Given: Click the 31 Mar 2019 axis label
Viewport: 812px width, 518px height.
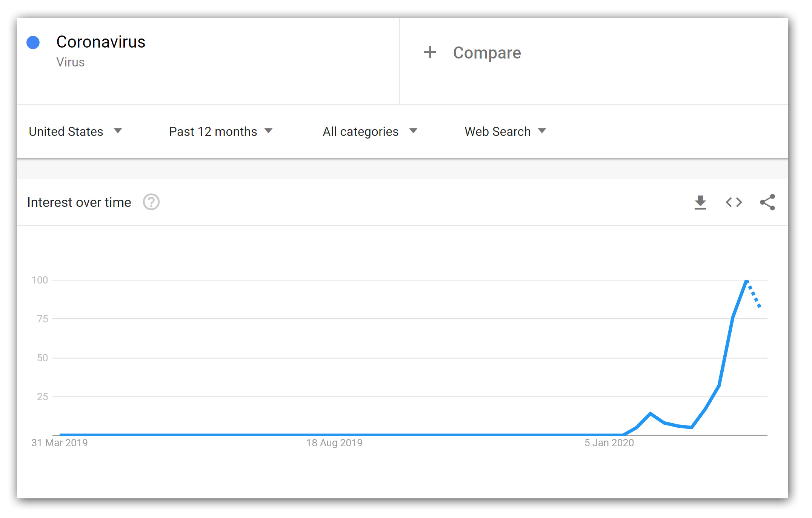Looking at the screenshot, I should tap(60, 443).
